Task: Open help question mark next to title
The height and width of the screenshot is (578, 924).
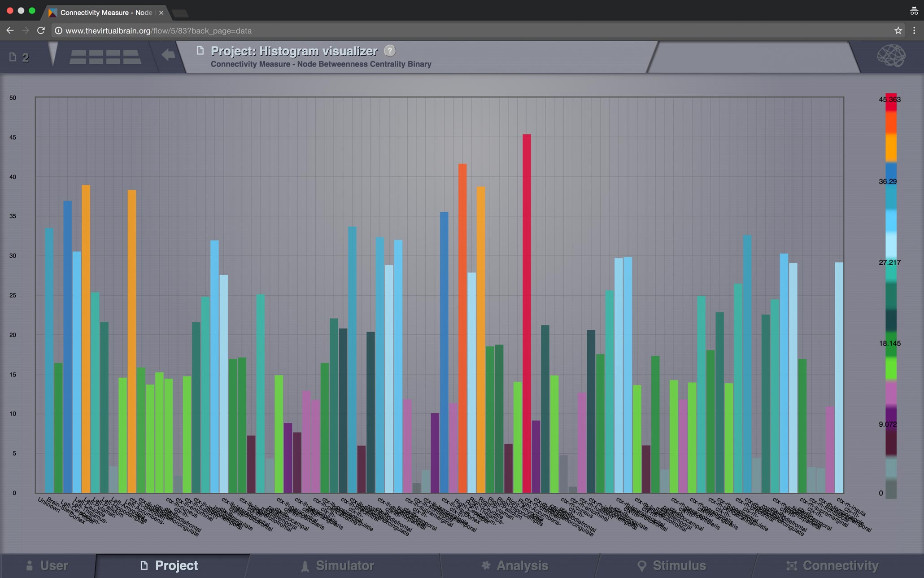Action: (390, 51)
